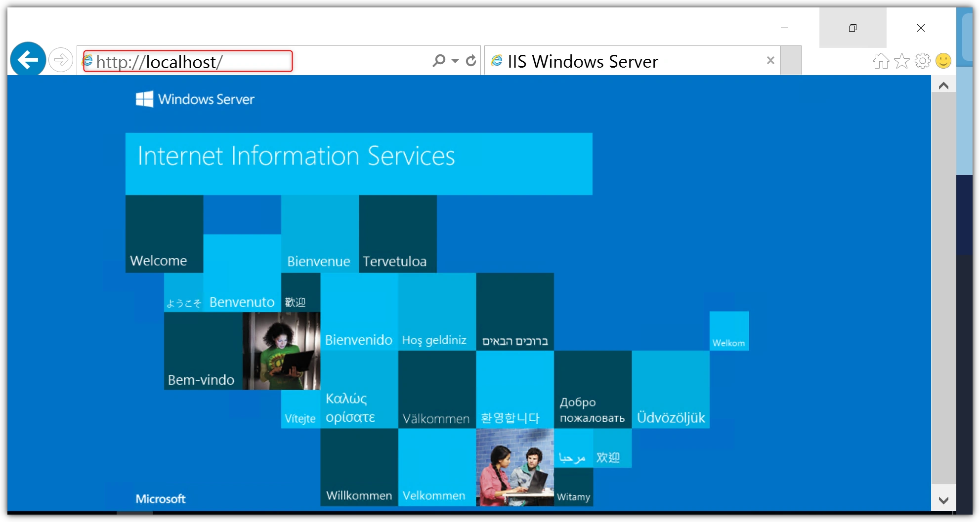Open Favorites star icon
Image resolution: width=980 pixels, height=522 pixels.
(x=902, y=61)
